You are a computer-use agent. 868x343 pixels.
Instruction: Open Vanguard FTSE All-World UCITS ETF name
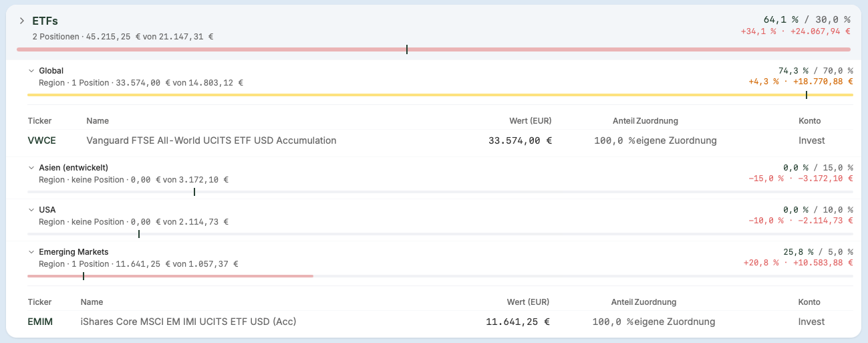click(211, 140)
